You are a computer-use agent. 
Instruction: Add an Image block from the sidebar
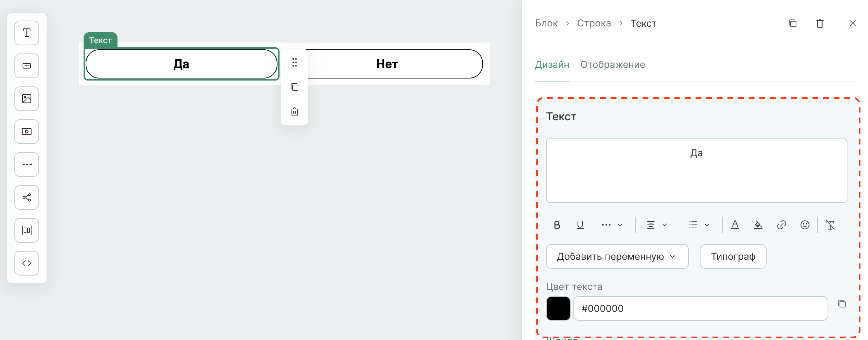tap(26, 99)
